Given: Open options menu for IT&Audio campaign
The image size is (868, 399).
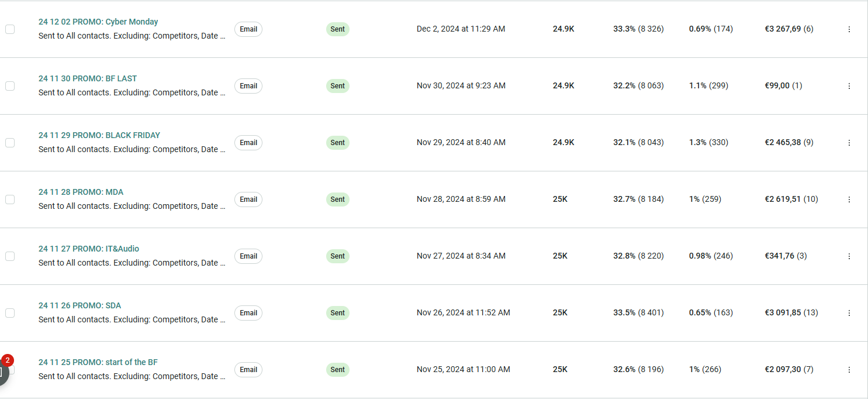Looking at the screenshot, I should 849,256.
